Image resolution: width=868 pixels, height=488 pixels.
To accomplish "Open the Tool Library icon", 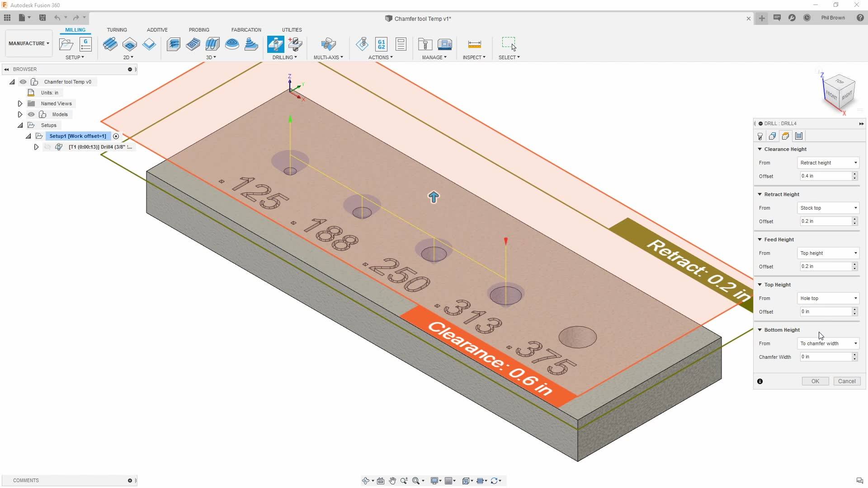I will pos(425,44).
